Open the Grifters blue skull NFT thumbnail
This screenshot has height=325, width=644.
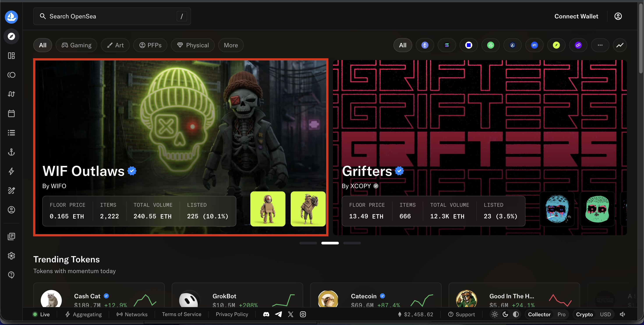click(x=557, y=209)
